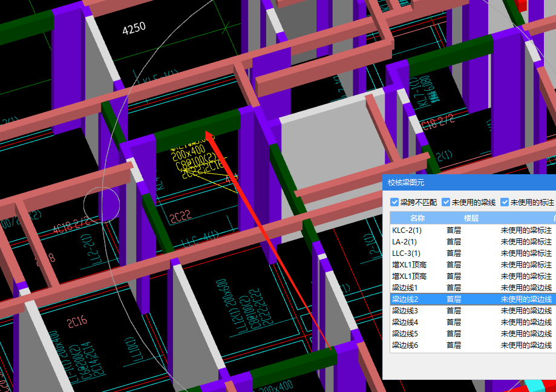Image resolution: width=556 pixels, height=392 pixels.
Task: Click 首层 in the 梁边线6 row
Action: [x=454, y=345]
